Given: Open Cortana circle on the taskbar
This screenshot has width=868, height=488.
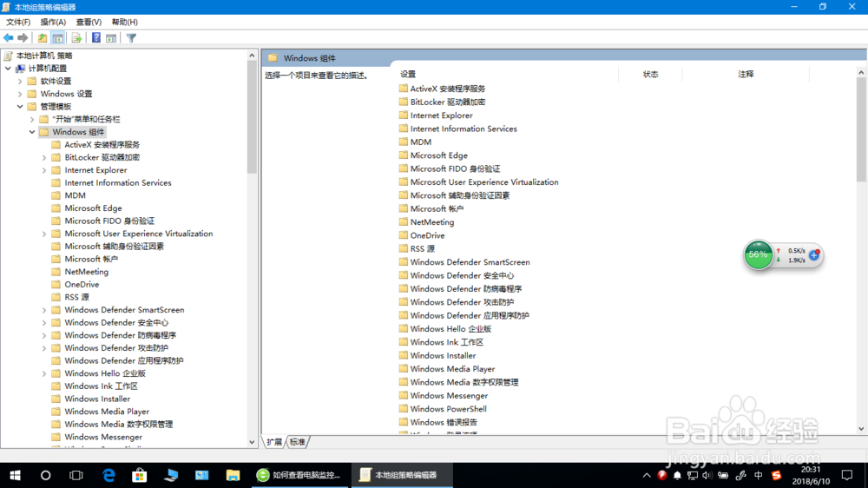Looking at the screenshot, I should coord(45,475).
